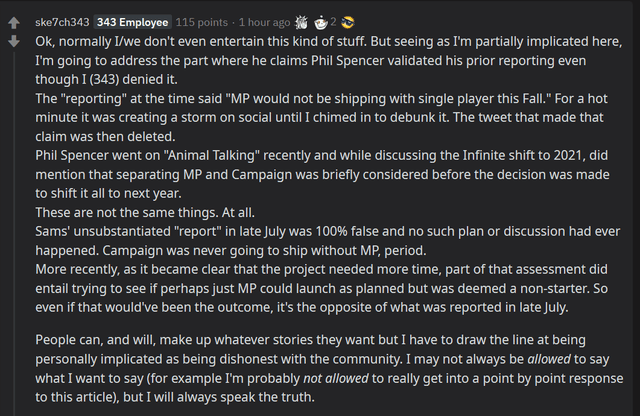Image resolution: width=640 pixels, height=416 pixels.
Task: Click the sunglasses emoji award icon
Action: pos(348,22)
